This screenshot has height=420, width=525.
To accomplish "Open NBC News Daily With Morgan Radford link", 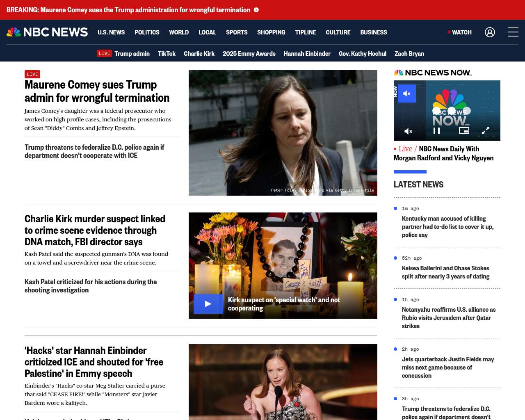I will [x=444, y=153].
